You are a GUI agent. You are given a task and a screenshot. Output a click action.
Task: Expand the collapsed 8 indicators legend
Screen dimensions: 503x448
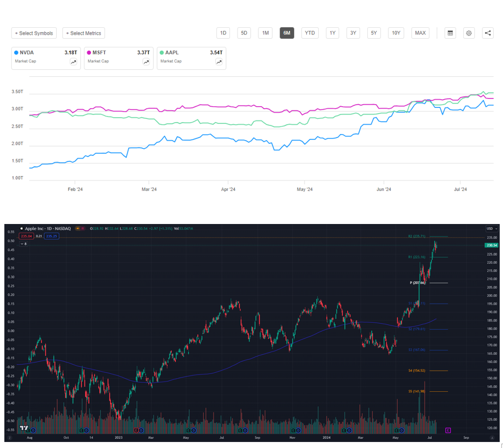(x=24, y=244)
